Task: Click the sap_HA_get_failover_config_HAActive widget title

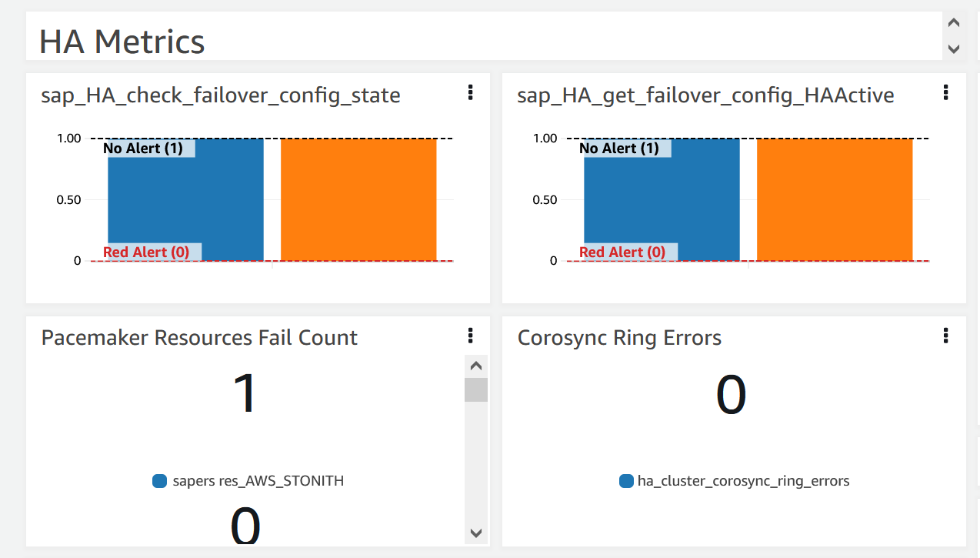Action: click(x=705, y=95)
